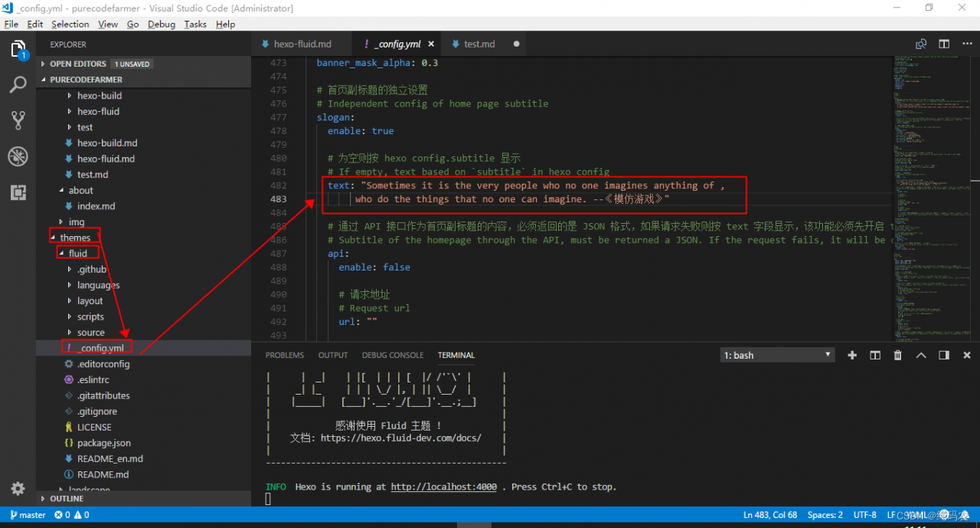Open the Explorer activity bar icon
This screenshot has height=528, width=980.
[x=18, y=50]
